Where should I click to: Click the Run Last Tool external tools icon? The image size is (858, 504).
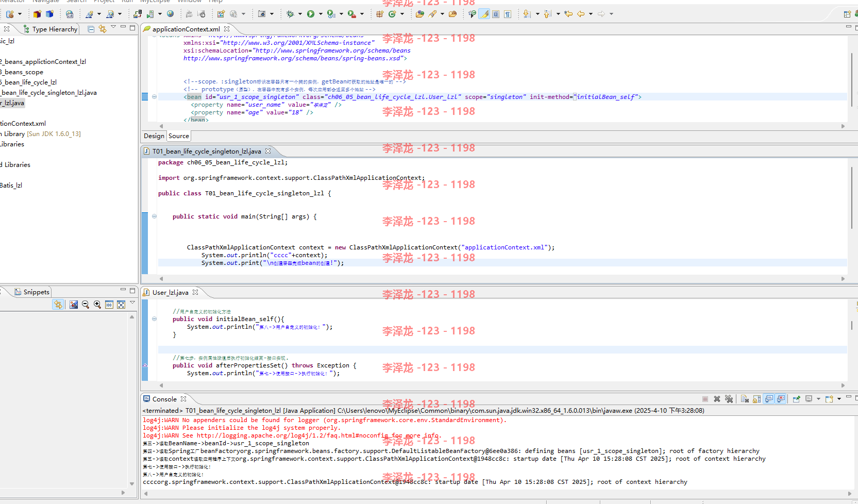click(352, 14)
